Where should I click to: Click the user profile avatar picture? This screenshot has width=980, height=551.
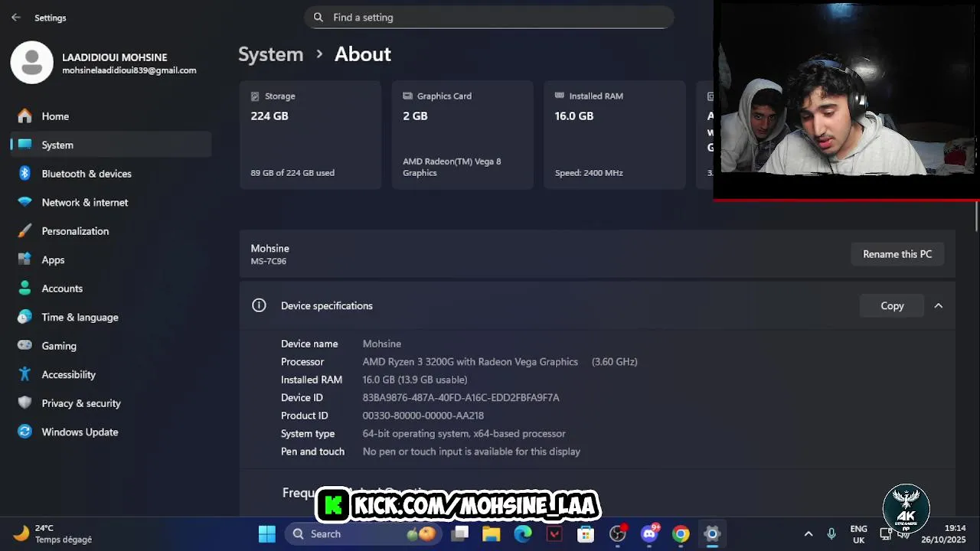click(31, 62)
